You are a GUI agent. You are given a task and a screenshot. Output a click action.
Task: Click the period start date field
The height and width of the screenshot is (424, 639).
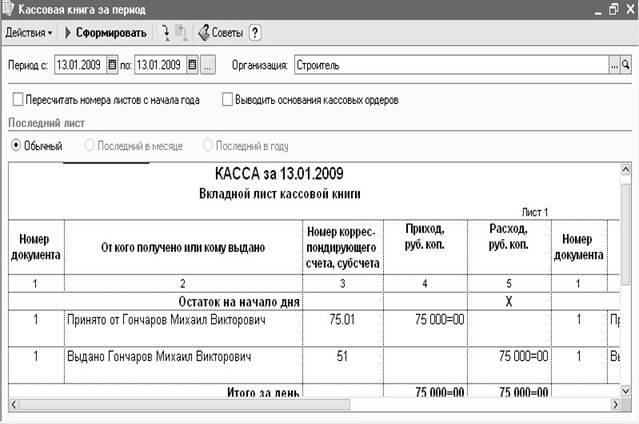click(x=80, y=65)
